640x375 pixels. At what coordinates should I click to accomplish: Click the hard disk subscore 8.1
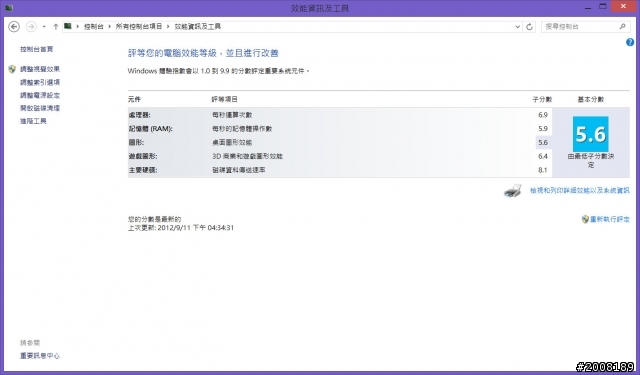543,170
